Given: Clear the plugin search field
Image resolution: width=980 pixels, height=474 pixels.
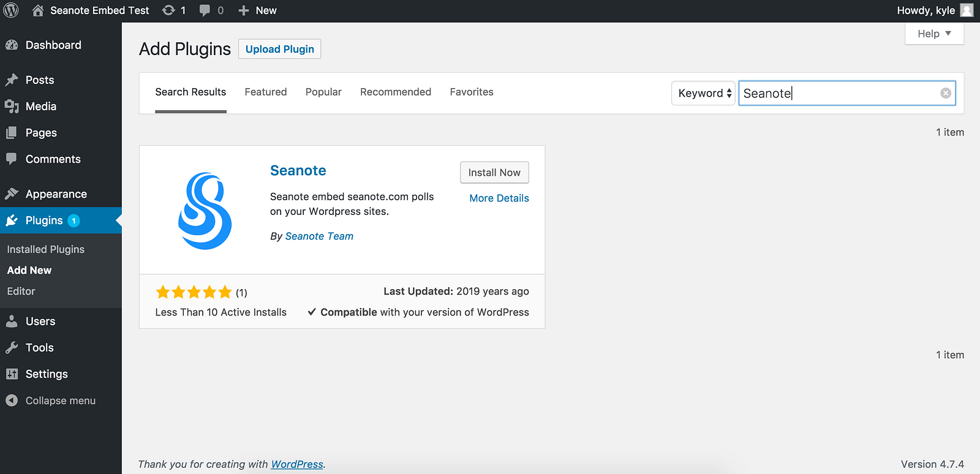Looking at the screenshot, I should tap(946, 93).
